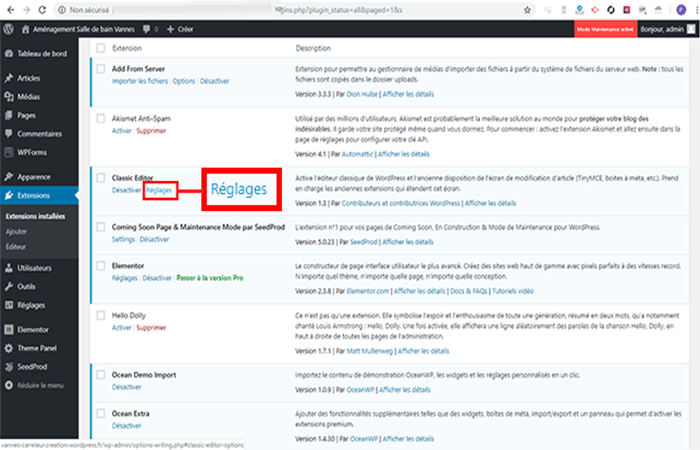The width and height of the screenshot is (700, 450).
Task: Select Extensions installées submenu item
Action: click(x=35, y=217)
